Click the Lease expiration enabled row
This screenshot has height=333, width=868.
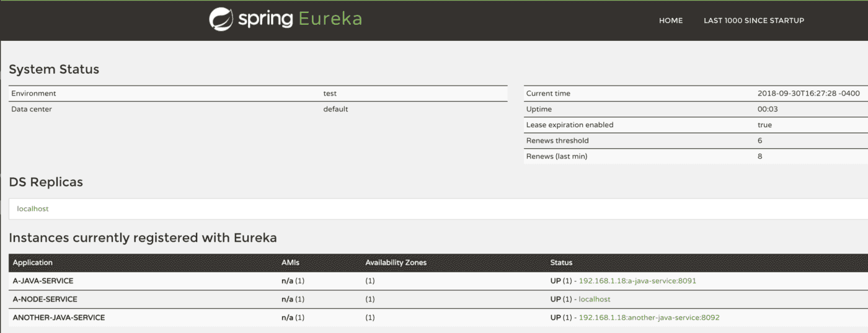696,125
